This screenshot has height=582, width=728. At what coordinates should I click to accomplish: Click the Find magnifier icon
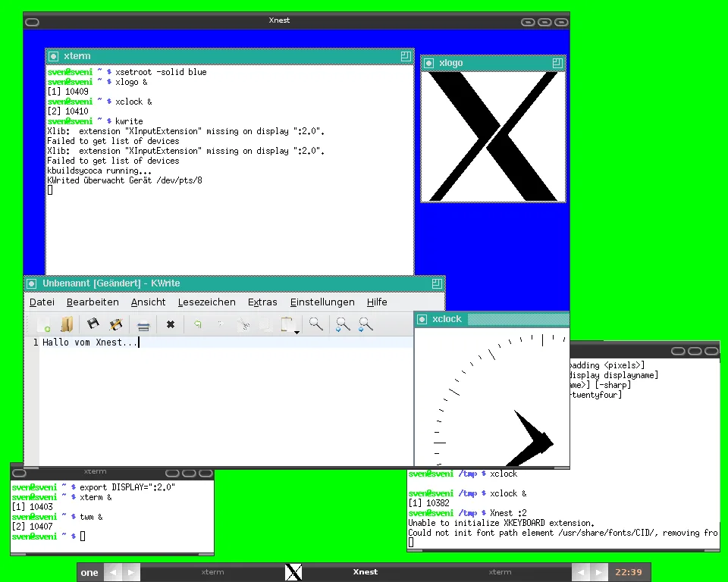(316, 324)
